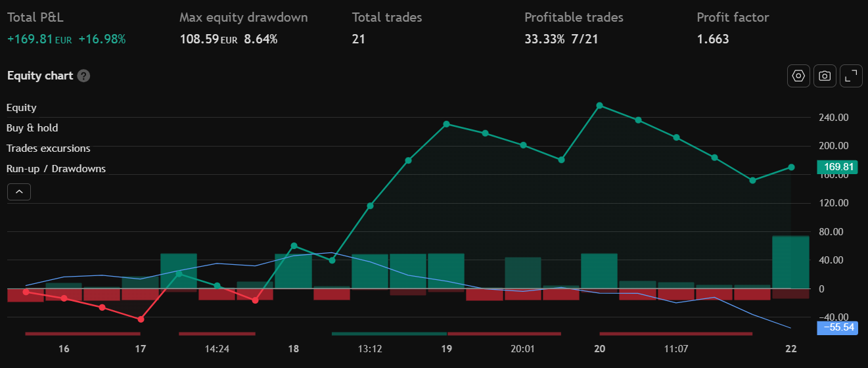Toggle the Equity series in the legend
The height and width of the screenshot is (368, 868).
point(22,108)
